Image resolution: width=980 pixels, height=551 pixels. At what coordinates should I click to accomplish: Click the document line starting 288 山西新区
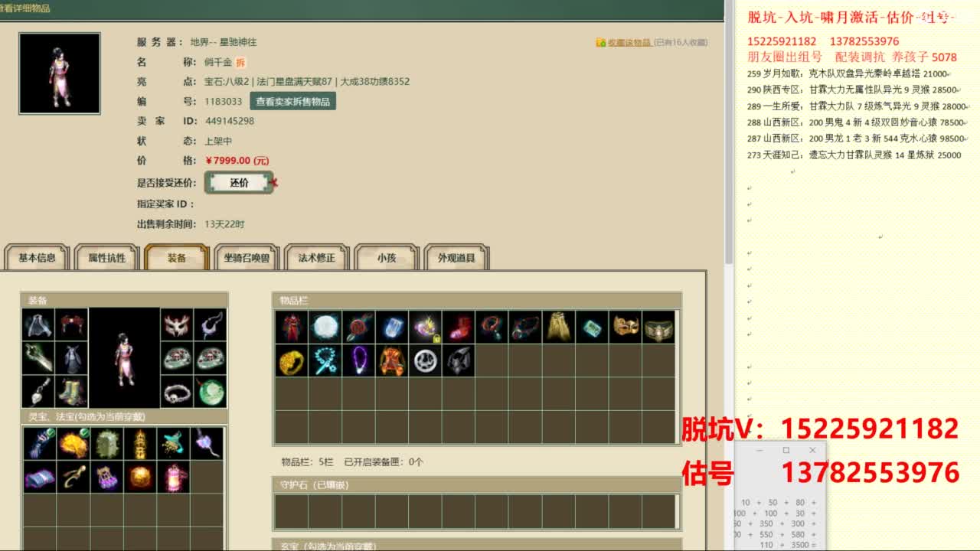[857, 122]
